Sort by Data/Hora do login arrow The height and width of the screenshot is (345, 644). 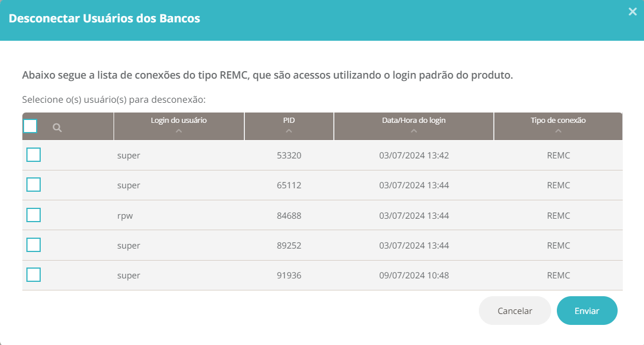click(414, 131)
